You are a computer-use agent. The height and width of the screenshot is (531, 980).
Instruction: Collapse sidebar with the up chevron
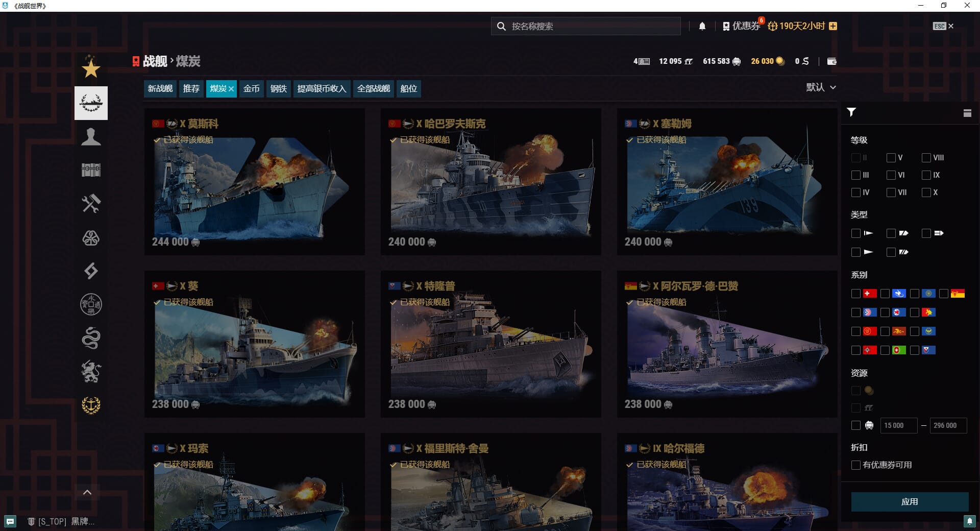[87, 492]
